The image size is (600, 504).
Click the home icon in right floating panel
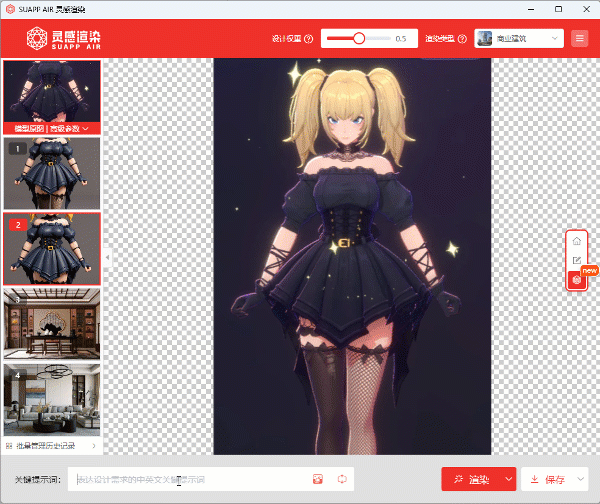coord(576,242)
